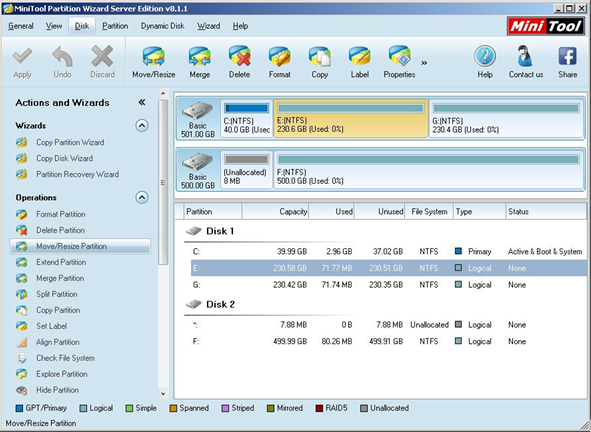Collapse the Wizards section
This screenshot has width=591, height=432.
click(142, 126)
